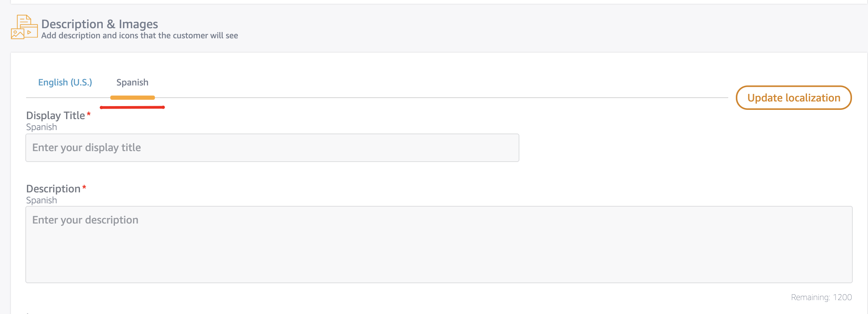
Task: Click the Spanish label under Description
Action: [x=41, y=200]
